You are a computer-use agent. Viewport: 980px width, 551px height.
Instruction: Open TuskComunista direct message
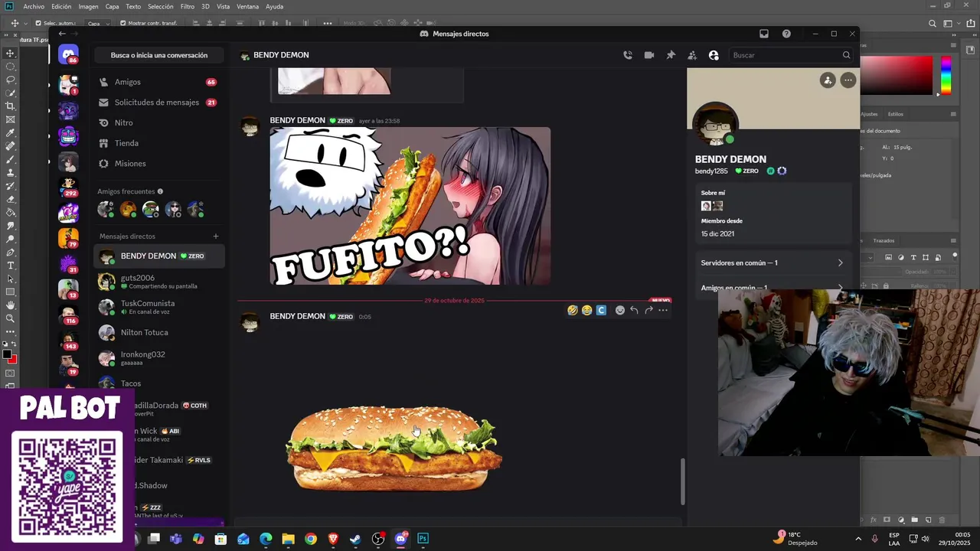pyautogui.click(x=159, y=307)
